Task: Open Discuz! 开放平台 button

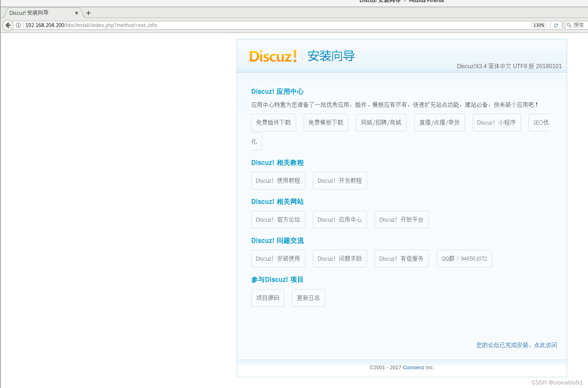Action: pos(402,220)
